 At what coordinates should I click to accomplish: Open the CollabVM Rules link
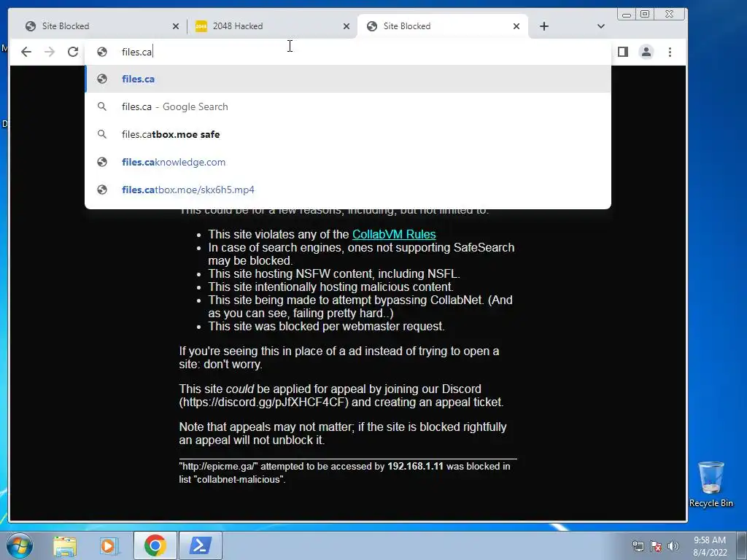[x=394, y=234]
